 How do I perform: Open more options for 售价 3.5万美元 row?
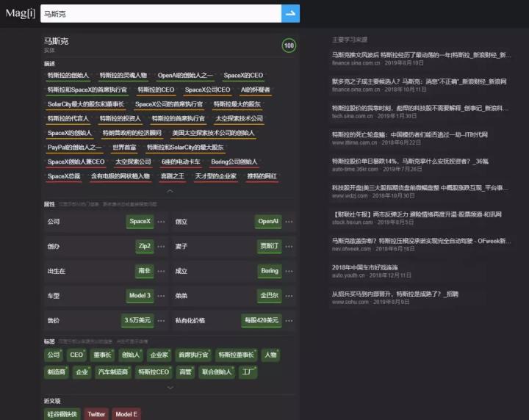161,321
